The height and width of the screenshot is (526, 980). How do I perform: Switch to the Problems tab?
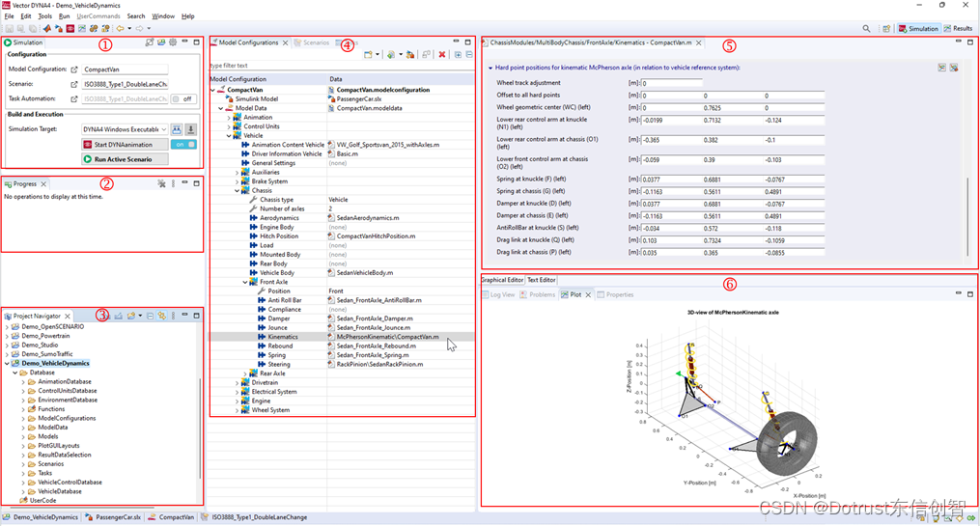point(538,295)
